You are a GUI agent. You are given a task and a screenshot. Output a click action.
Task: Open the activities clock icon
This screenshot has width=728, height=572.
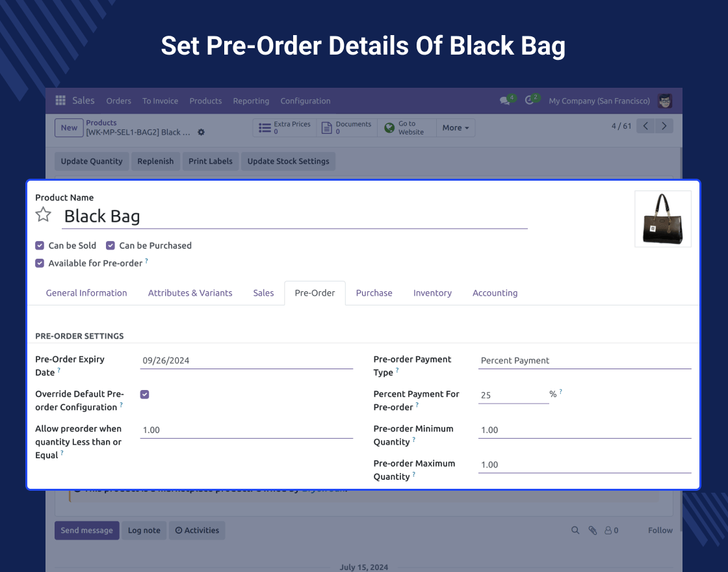pyautogui.click(x=529, y=100)
